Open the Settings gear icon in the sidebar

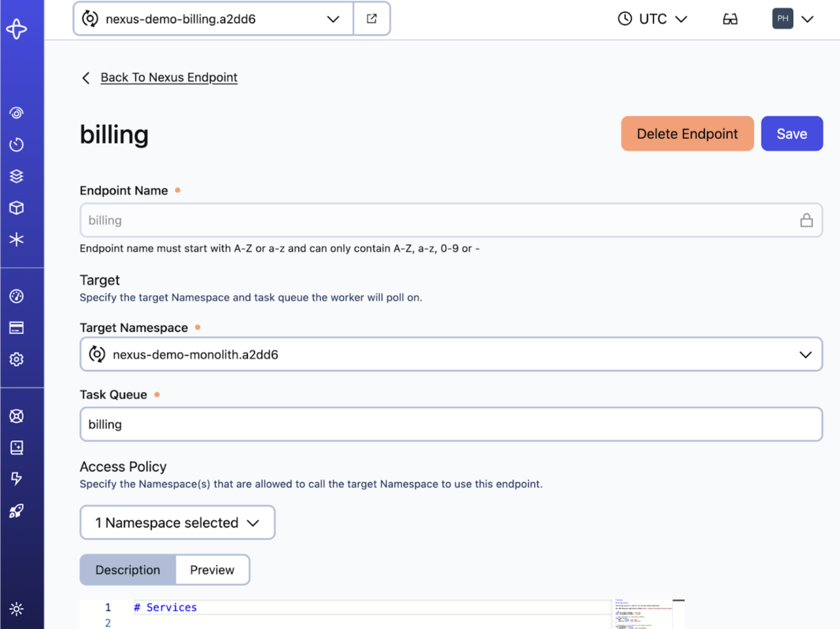click(x=17, y=359)
